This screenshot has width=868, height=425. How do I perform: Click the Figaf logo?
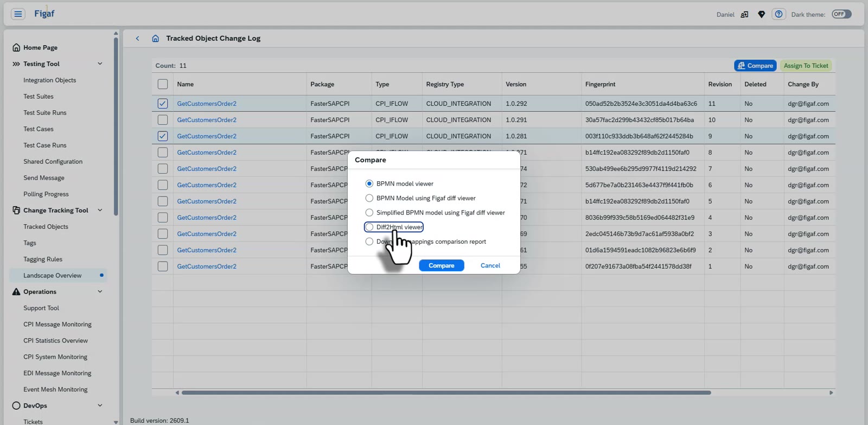[x=44, y=14]
